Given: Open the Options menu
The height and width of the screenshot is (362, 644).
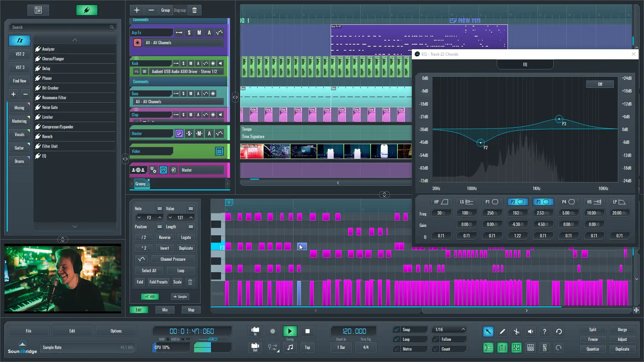Looking at the screenshot, I should tap(116, 331).
